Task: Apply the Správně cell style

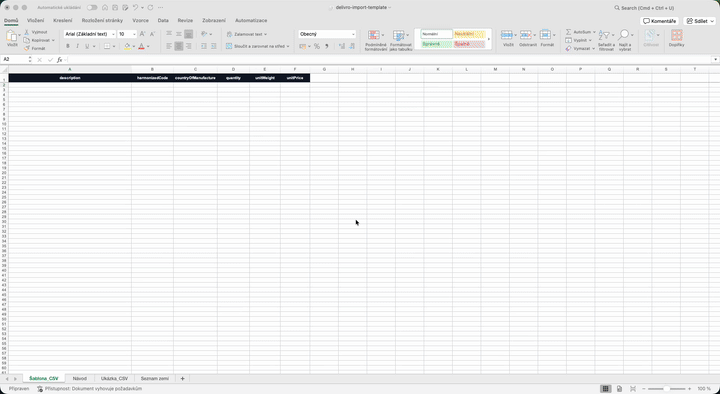Action: (x=437, y=44)
